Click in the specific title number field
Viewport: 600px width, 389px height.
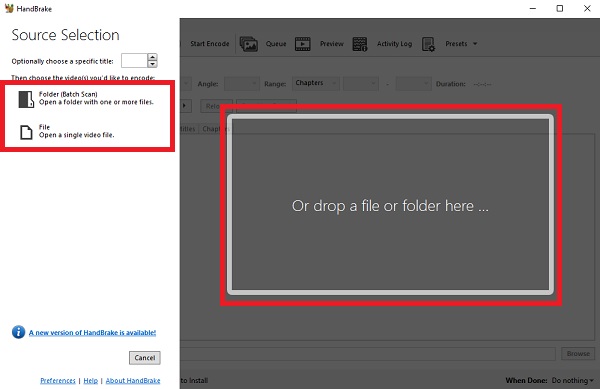tap(134, 60)
